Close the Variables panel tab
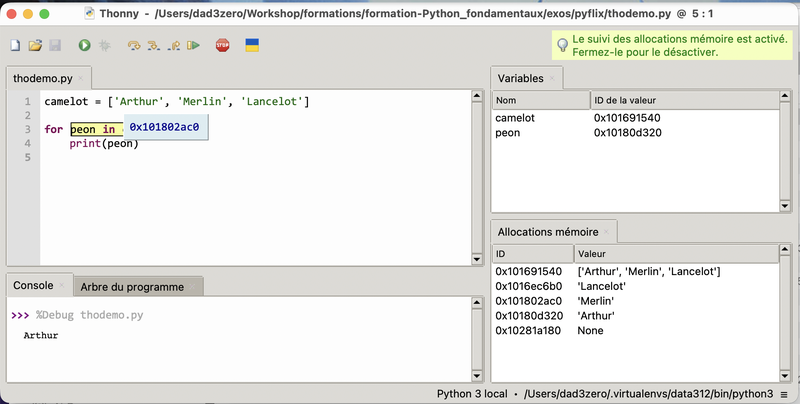800x404 pixels. point(552,79)
